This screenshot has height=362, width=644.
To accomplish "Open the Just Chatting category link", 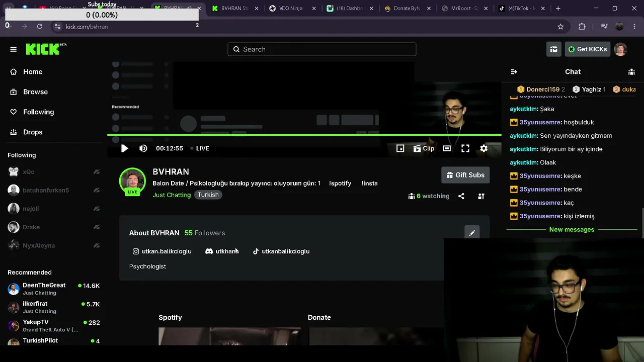I will point(172,195).
